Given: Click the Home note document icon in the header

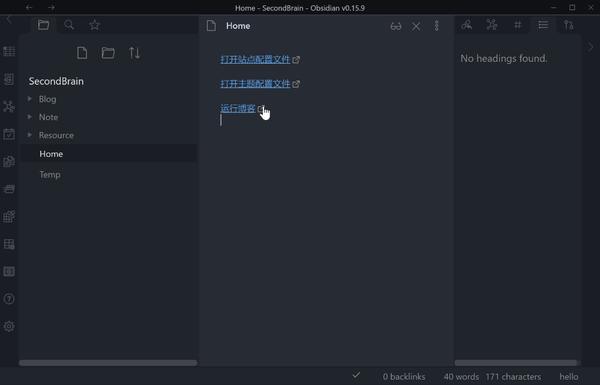Looking at the screenshot, I should 211,26.
